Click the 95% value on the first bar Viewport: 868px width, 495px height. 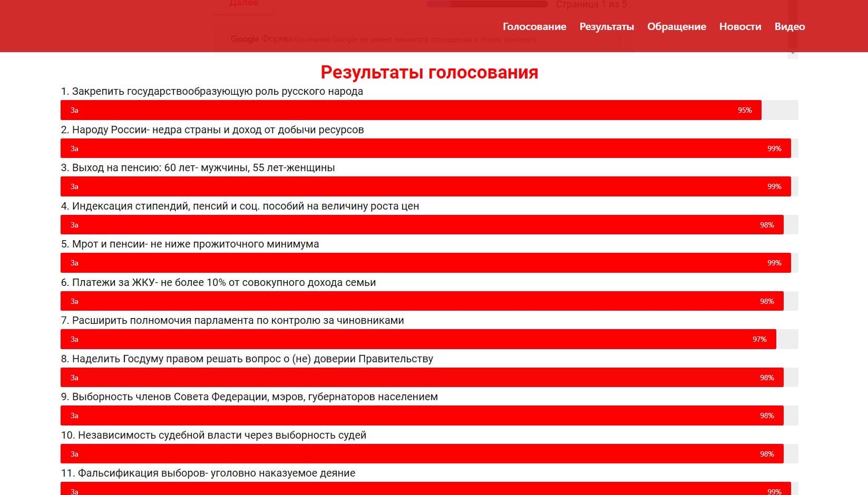[745, 110]
